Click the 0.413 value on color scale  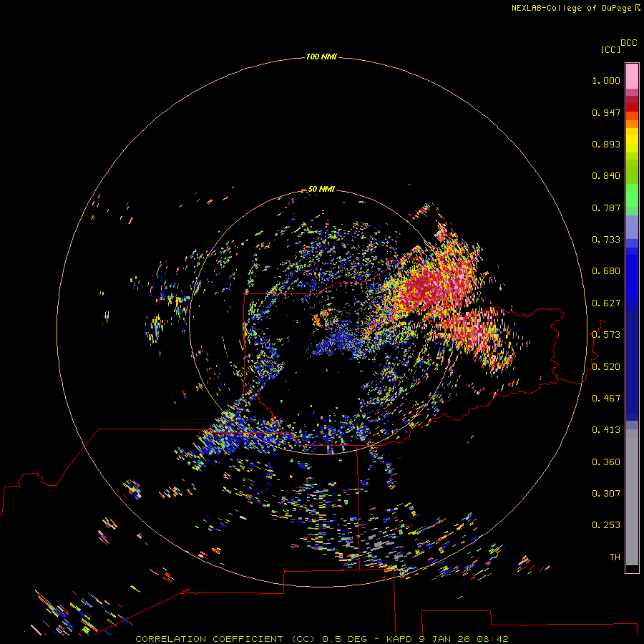606,430
